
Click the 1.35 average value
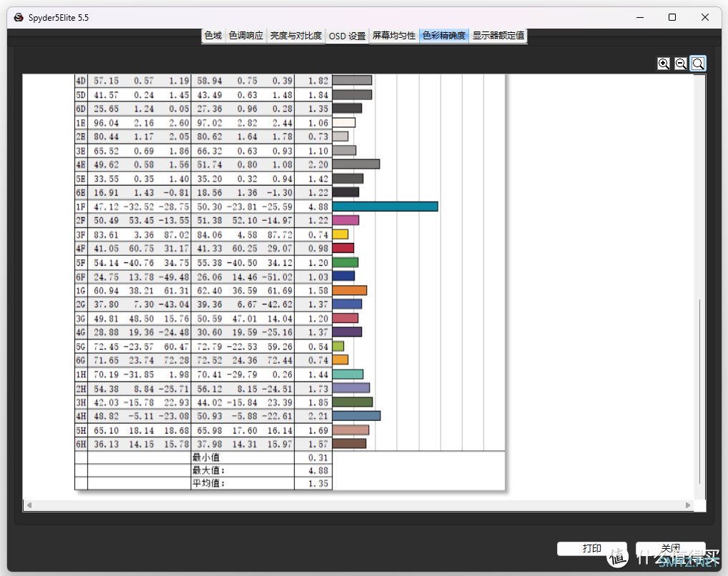(318, 483)
